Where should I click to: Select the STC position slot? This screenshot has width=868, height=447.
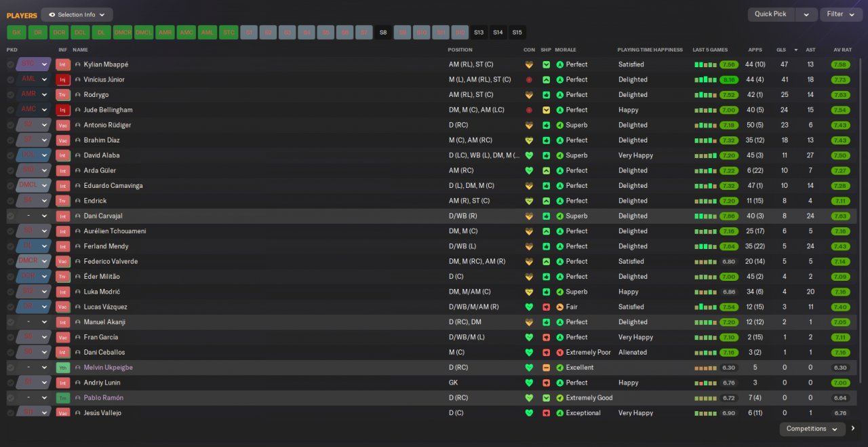229,32
